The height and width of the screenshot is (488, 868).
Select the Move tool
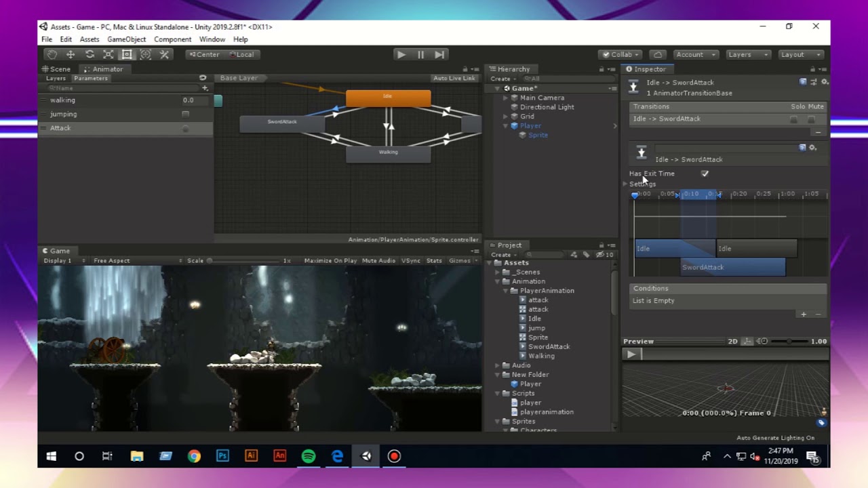[x=71, y=54]
